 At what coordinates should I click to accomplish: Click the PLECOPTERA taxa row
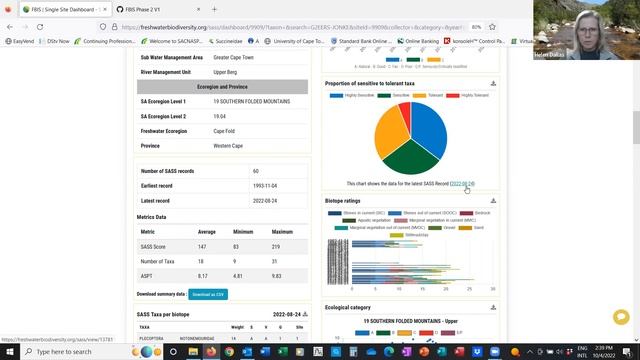[x=222, y=338]
